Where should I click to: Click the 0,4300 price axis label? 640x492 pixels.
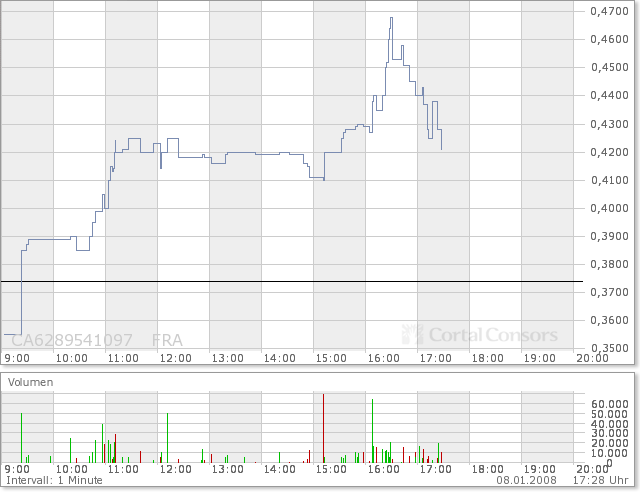609,124
